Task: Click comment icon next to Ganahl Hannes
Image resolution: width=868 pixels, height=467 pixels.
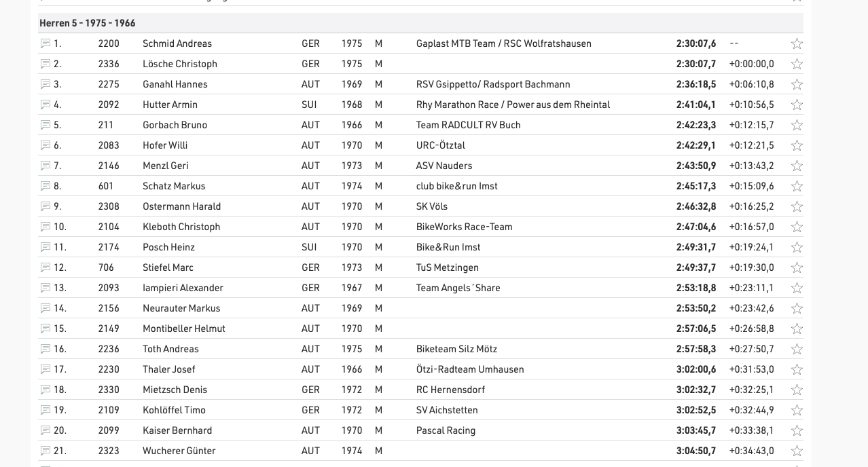Action: (46, 84)
